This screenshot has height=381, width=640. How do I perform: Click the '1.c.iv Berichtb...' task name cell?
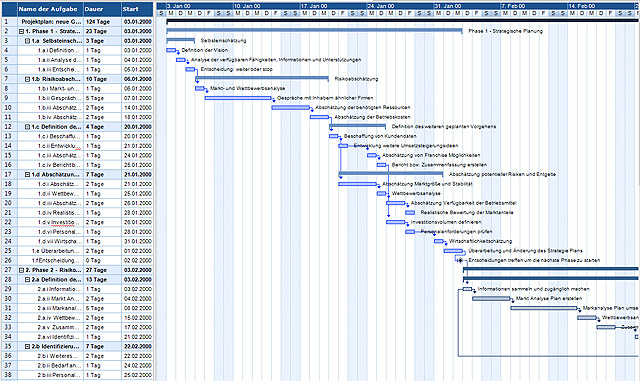click(50, 165)
